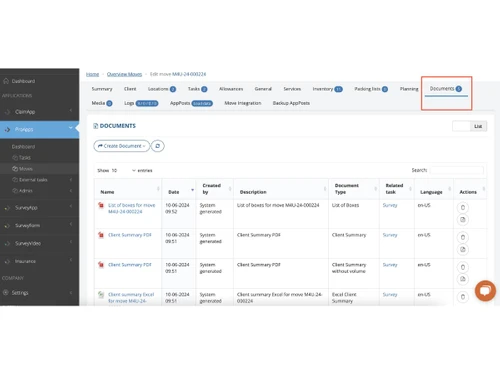Click the home icon beside Dashboard in sidebar
500x375 pixels.
coord(6,81)
